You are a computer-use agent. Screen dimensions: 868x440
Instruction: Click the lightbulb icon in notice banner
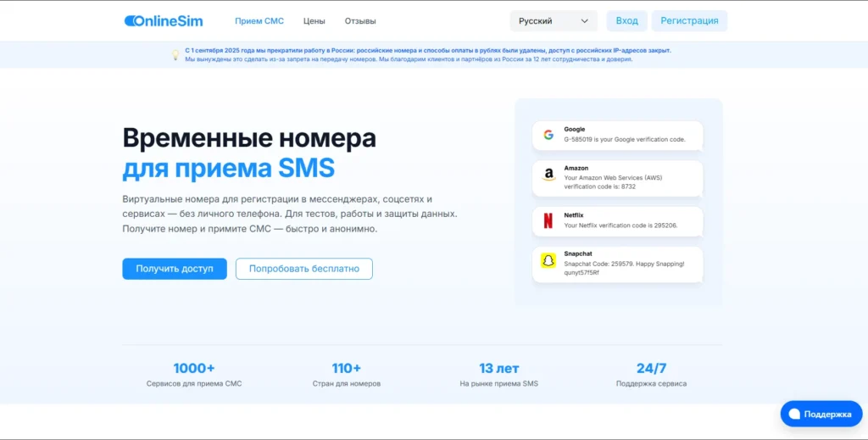[x=175, y=55]
